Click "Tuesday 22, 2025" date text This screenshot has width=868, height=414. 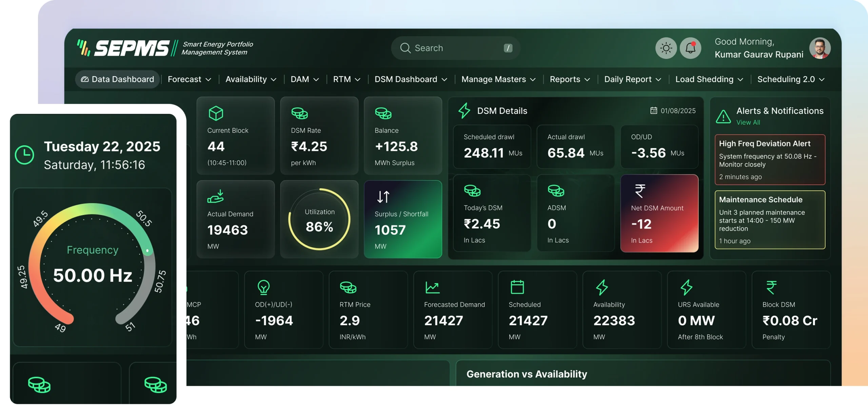pos(102,146)
